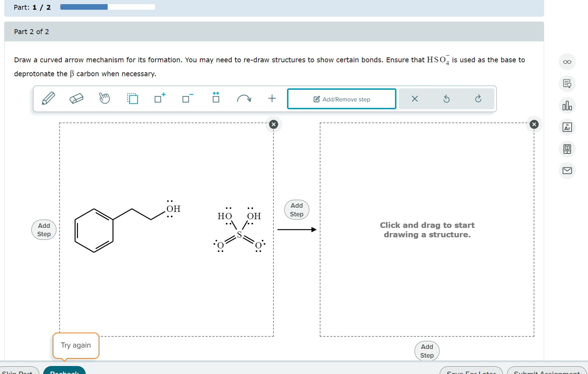Image resolution: width=588 pixels, height=374 pixels.
Task: Click the sulfur atom of sulfuric acid
Action: 239,235
